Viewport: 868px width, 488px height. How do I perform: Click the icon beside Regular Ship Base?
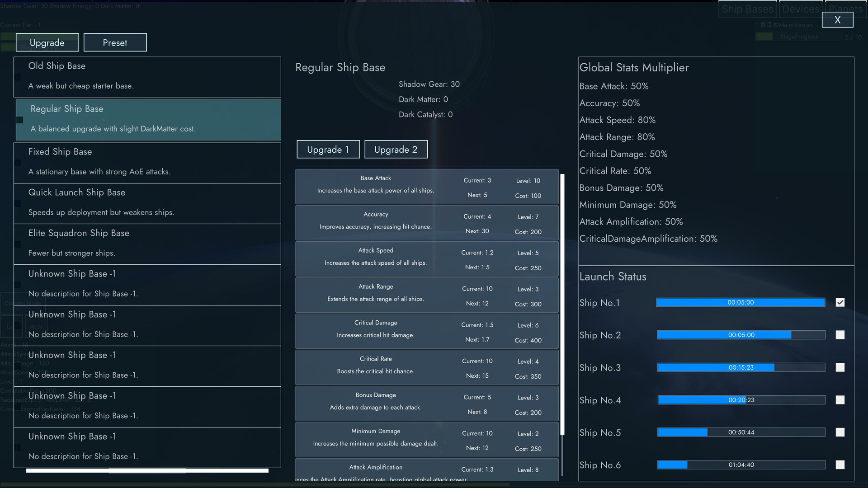click(20, 120)
